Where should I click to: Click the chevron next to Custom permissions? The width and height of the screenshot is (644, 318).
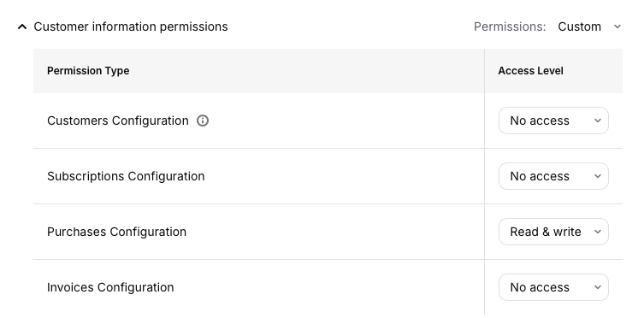click(x=617, y=26)
